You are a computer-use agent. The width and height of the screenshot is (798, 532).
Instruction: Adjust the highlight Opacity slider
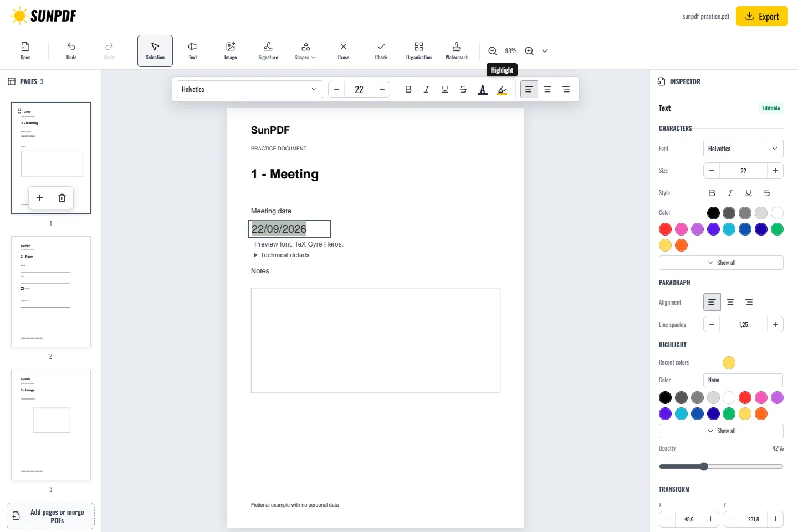pos(721,467)
